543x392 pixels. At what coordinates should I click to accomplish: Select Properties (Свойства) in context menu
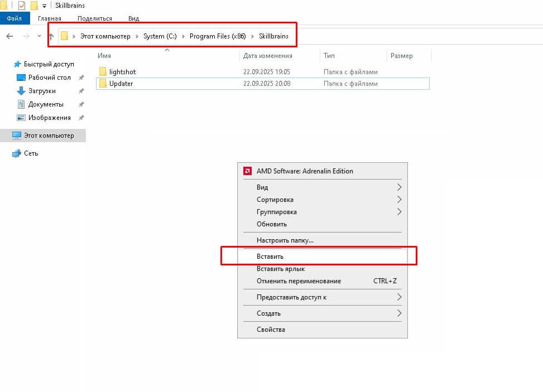[271, 330]
